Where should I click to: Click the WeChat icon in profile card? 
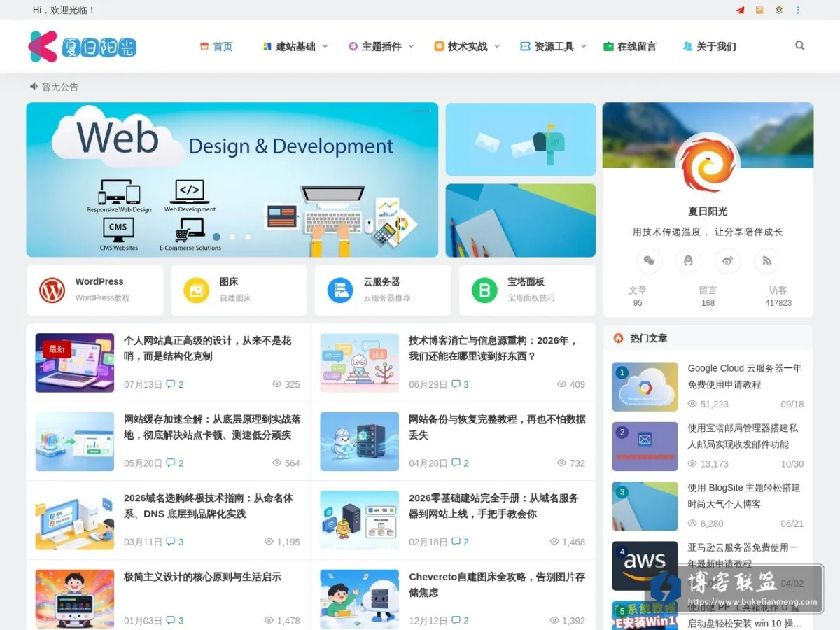click(x=649, y=260)
